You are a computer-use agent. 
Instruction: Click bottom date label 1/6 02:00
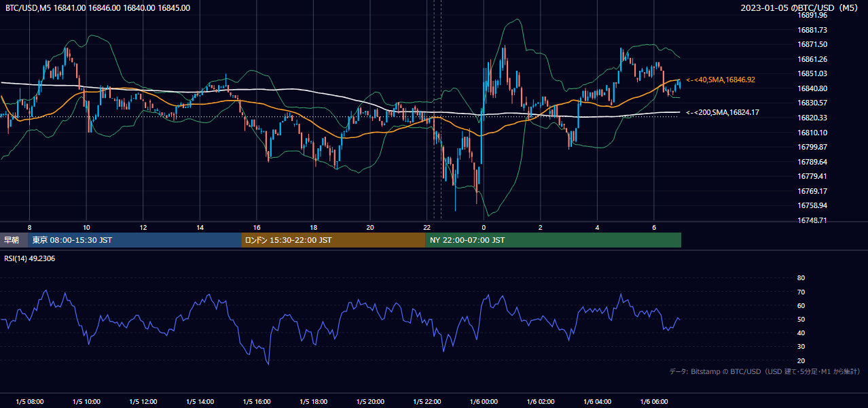(x=541, y=402)
